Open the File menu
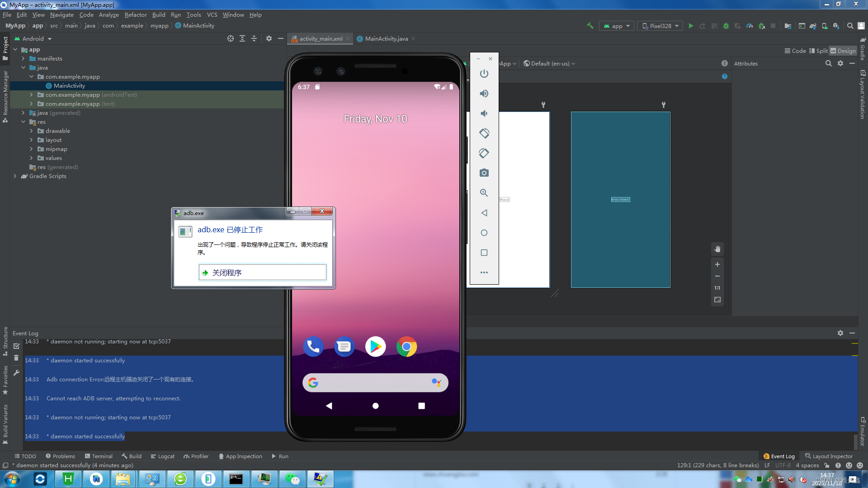Viewport: 868px width, 488px height. click(x=7, y=14)
